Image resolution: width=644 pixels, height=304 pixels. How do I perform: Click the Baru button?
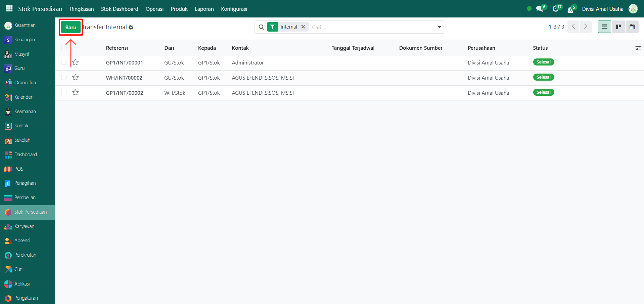pyautogui.click(x=71, y=28)
